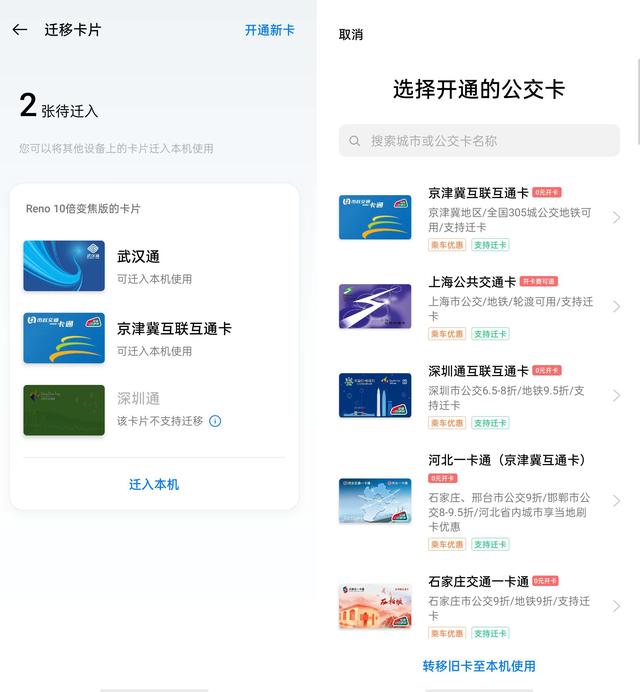
Task: Tap the search magnifier icon
Action: pos(354,141)
